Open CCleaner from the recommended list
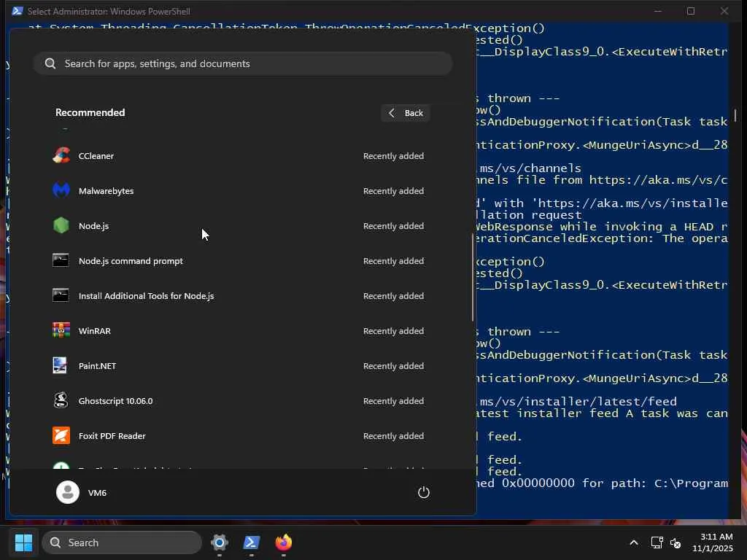Image resolution: width=747 pixels, height=560 pixels. (239, 156)
